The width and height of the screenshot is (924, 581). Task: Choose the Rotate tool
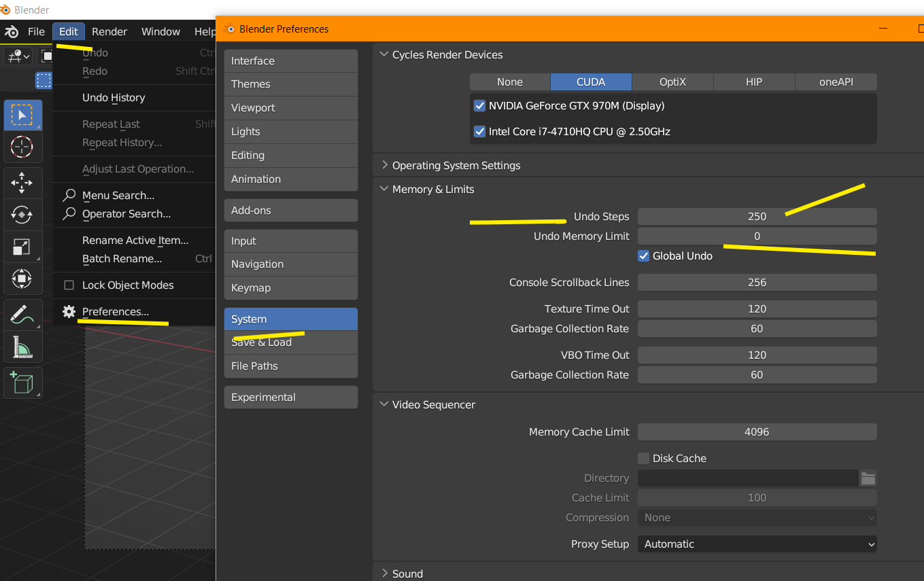click(22, 215)
